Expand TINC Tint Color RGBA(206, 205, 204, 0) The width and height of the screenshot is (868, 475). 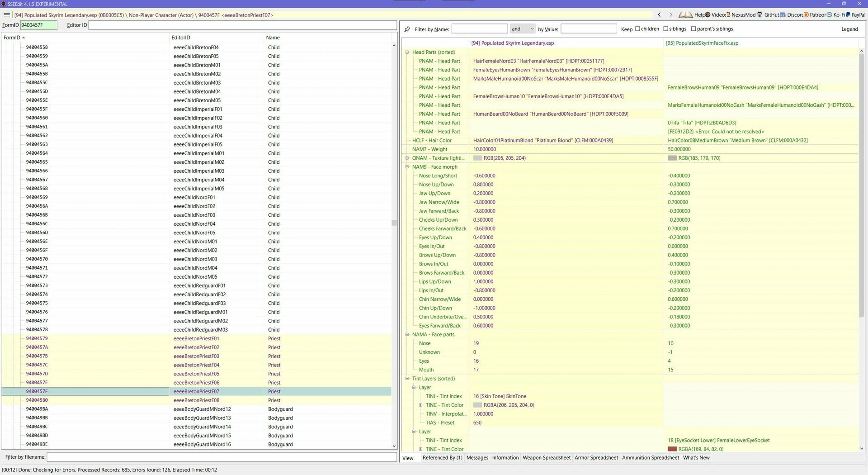pyautogui.click(x=420, y=405)
